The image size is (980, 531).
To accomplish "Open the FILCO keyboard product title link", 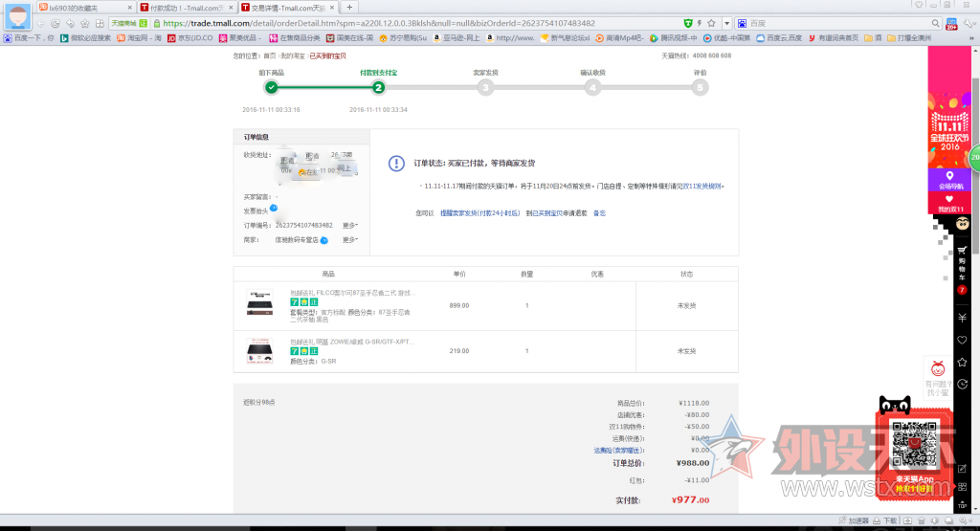I will tap(352, 293).
